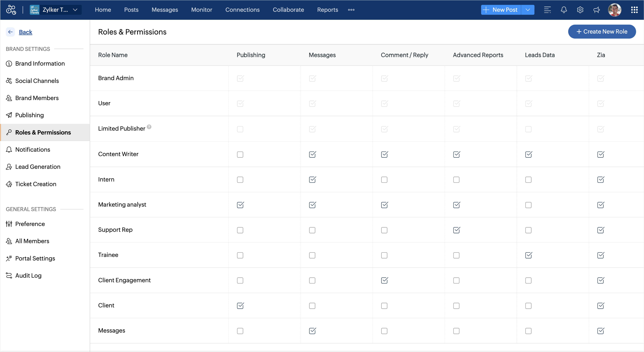This screenshot has height=352, width=644.
Task: Open the apps grid launcher icon
Action: [x=634, y=10]
